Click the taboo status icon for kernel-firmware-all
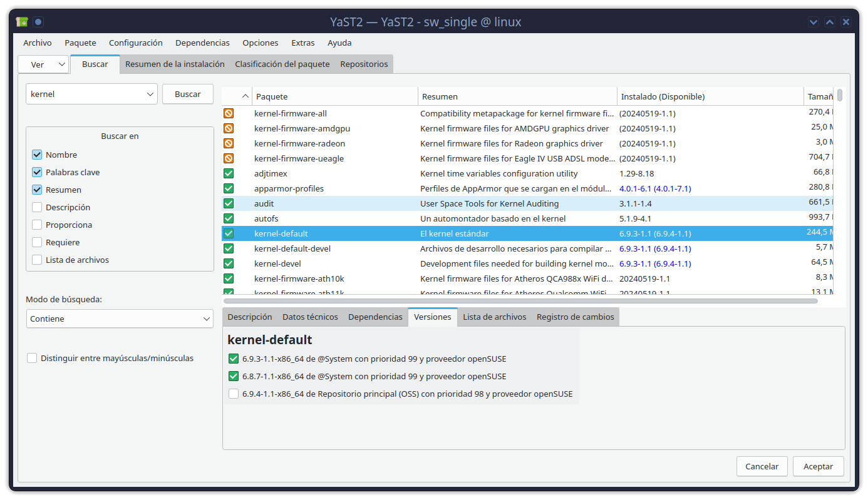Image resolution: width=868 pixels, height=500 pixels. (229, 113)
